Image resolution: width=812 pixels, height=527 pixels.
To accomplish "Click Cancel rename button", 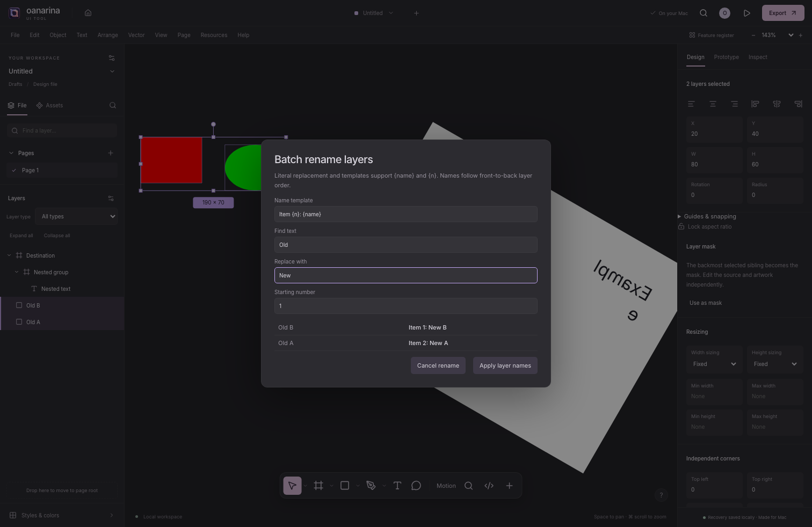I will pos(438,365).
